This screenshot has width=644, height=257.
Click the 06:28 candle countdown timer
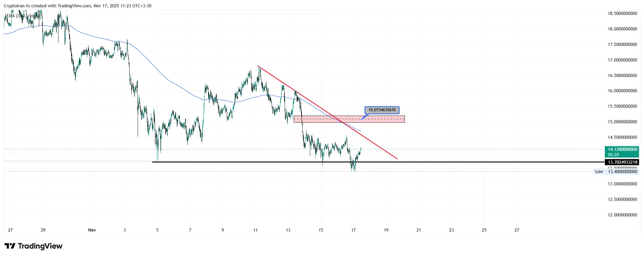click(613, 155)
